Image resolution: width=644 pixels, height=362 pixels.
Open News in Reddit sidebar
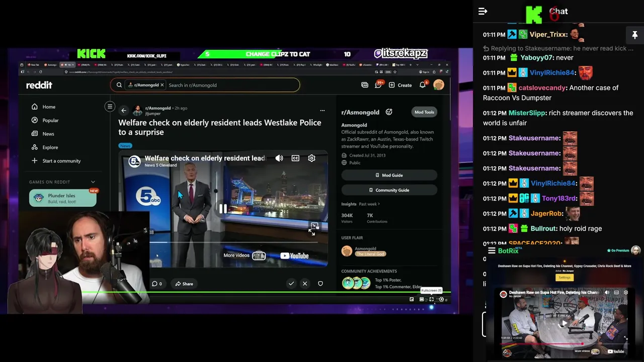[x=43, y=134]
